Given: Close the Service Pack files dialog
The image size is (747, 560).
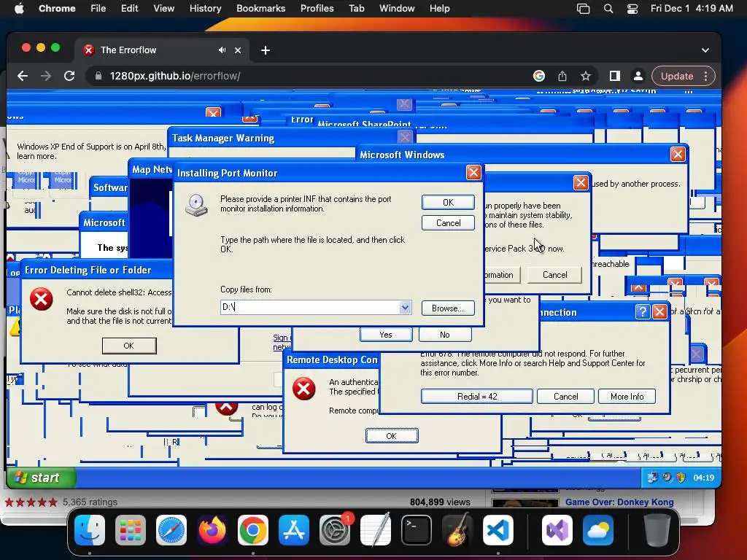Looking at the screenshot, I should click(581, 182).
